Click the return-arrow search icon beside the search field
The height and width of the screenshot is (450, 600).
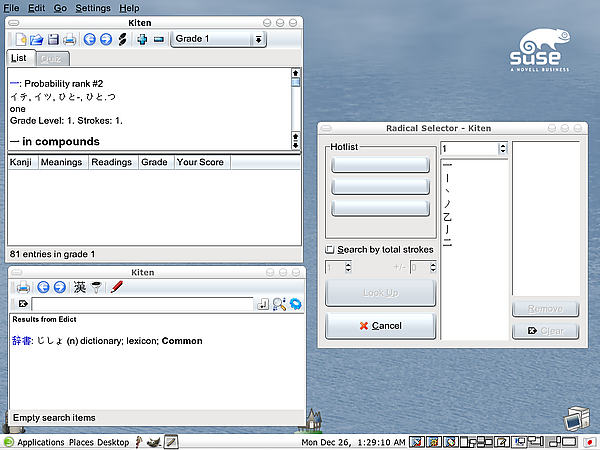click(x=263, y=304)
